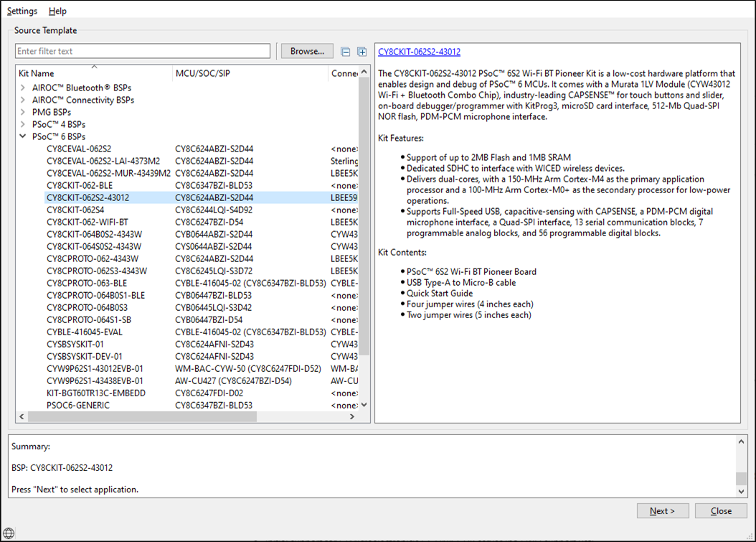Viewport: 756px width, 542px height.
Task: Select the CY8CPROTO-063-BLE kit
Action: click(87, 284)
